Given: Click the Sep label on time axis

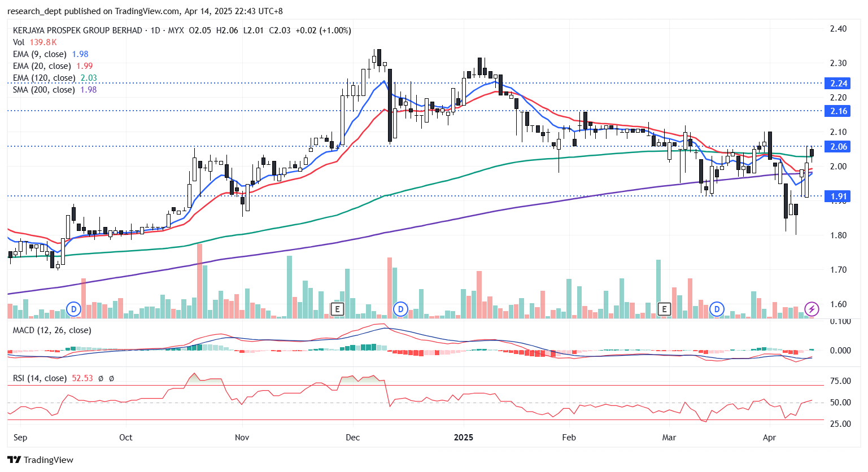Looking at the screenshot, I should tap(20, 438).
